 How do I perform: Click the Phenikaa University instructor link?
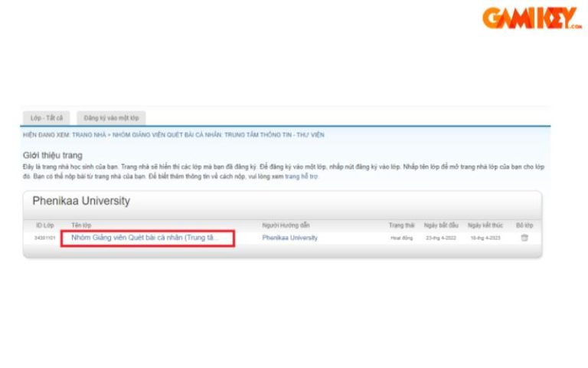pyautogui.click(x=290, y=238)
